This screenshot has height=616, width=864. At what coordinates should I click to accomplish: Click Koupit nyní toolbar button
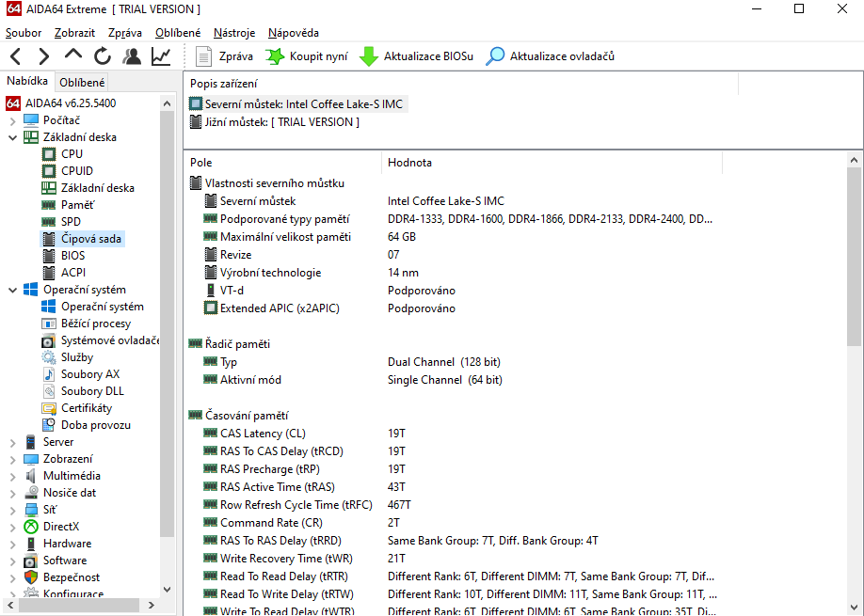(x=307, y=56)
